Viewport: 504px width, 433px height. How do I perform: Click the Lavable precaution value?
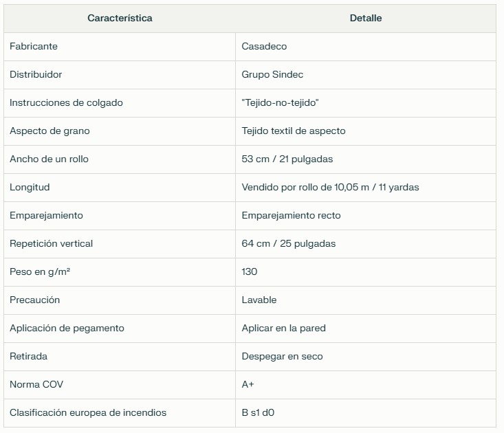259,300
